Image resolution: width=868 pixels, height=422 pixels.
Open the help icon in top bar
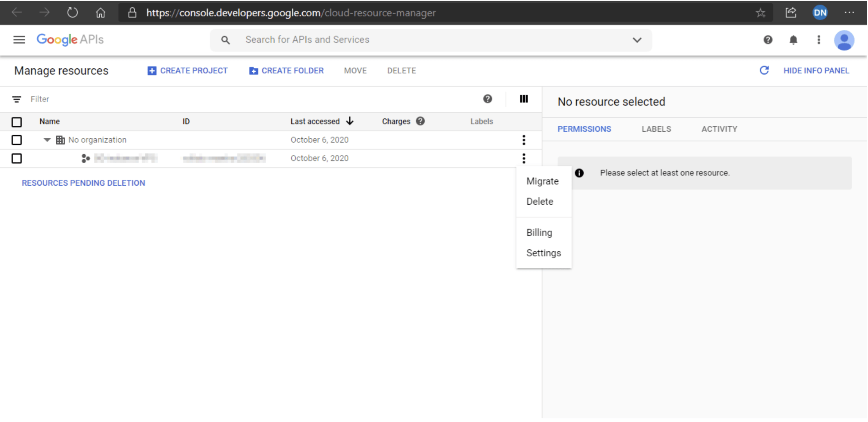pos(768,40)
